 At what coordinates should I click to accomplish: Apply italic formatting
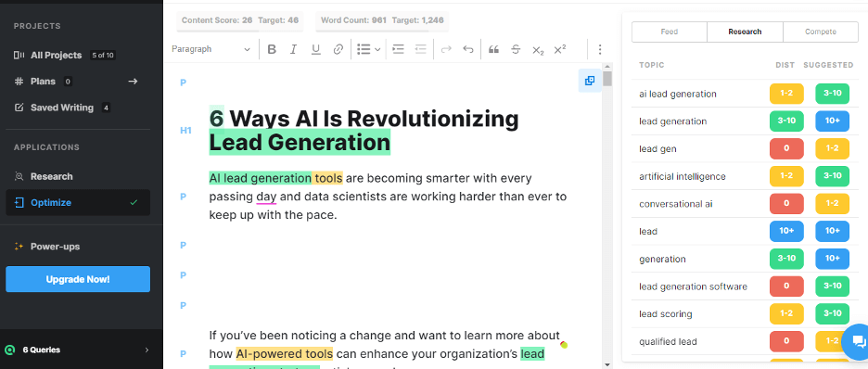294,49
